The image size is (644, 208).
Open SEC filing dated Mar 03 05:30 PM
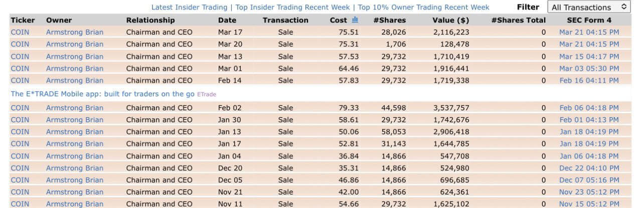tap(589, 68)
